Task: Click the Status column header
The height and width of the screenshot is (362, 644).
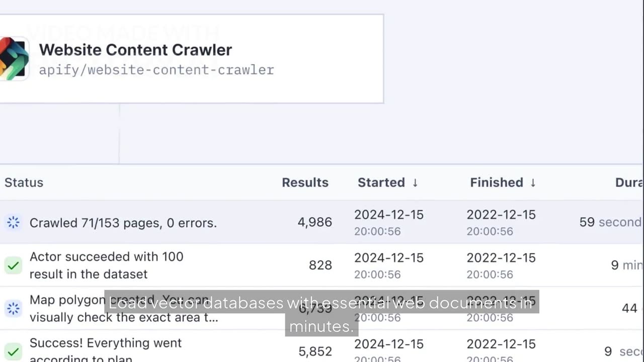Action: pyautogui.click(x=24, y=183)
